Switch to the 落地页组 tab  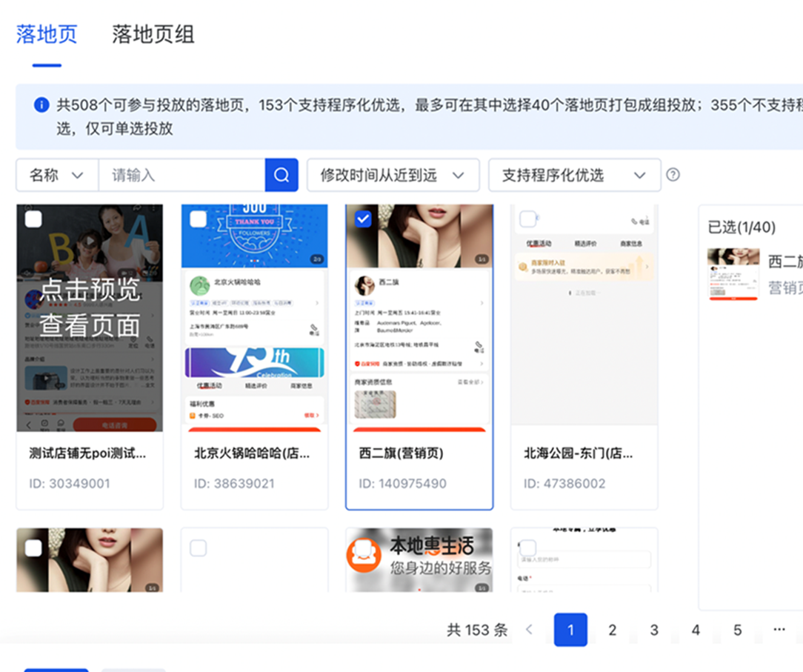153,34
